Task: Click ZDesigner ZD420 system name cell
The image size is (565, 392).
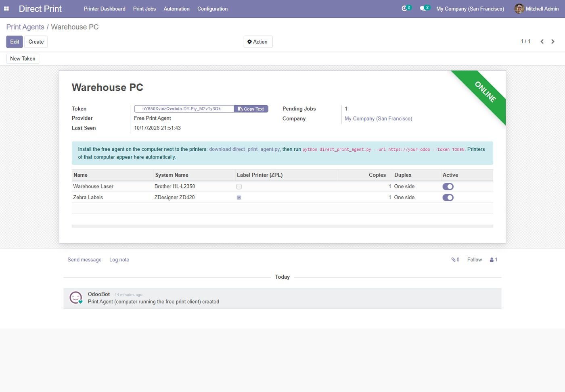Action: [175, 197]
